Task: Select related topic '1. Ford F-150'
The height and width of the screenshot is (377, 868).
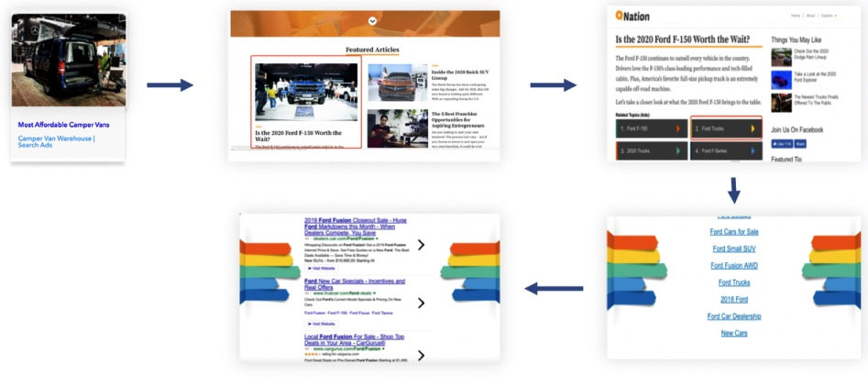Action: (652, 128)
